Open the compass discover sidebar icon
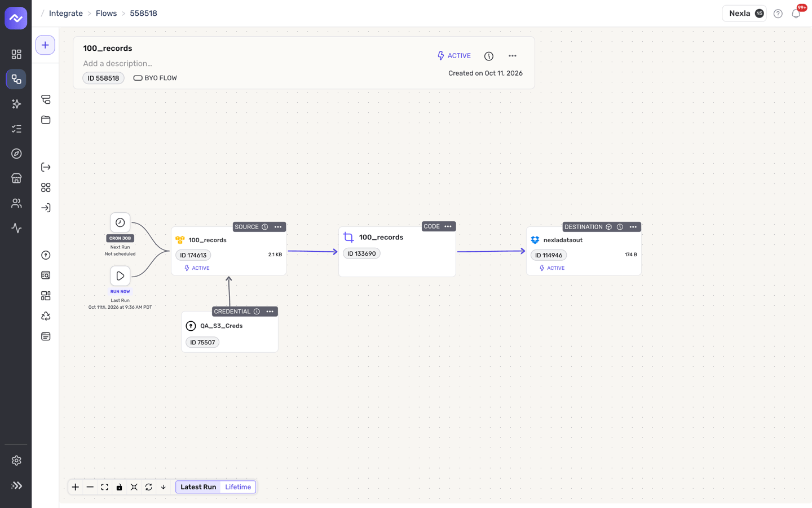 [16, 154]
